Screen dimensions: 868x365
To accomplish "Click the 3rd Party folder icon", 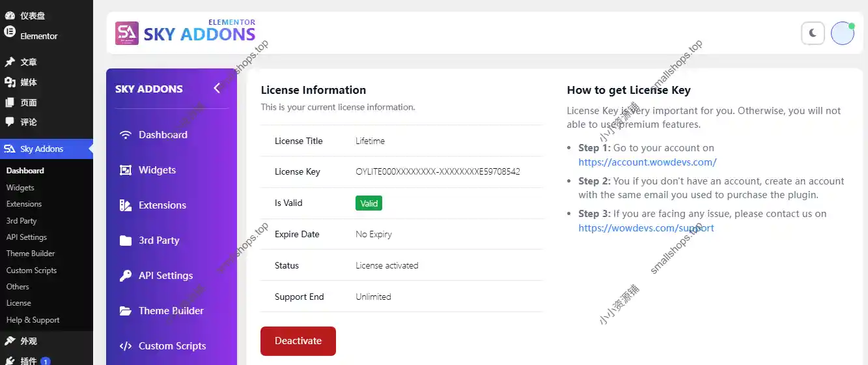I will point(126,241).
